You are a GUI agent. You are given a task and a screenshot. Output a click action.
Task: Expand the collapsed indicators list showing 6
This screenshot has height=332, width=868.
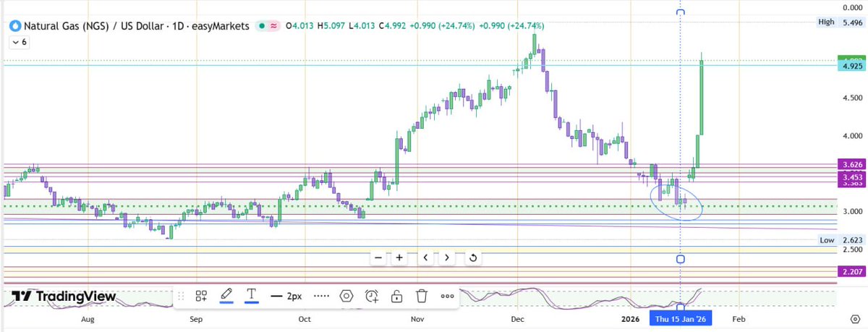click(20, 43)
